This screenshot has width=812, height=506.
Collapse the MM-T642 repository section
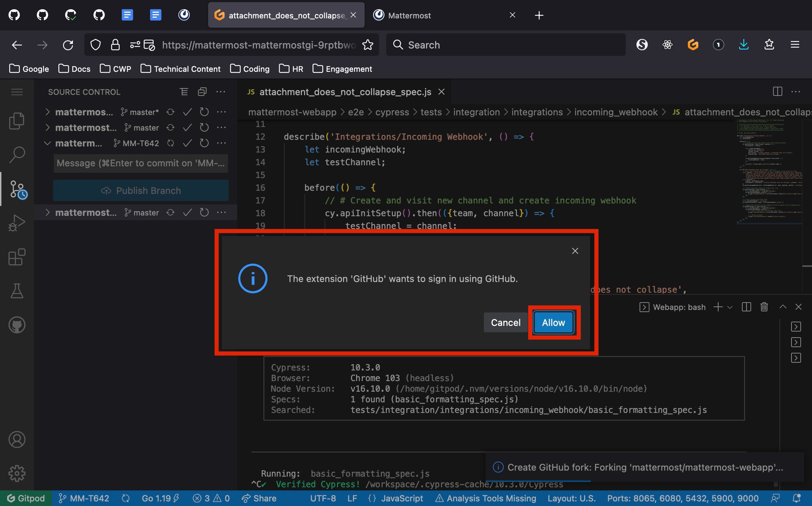pyautogui.click(x=47, y=143)
